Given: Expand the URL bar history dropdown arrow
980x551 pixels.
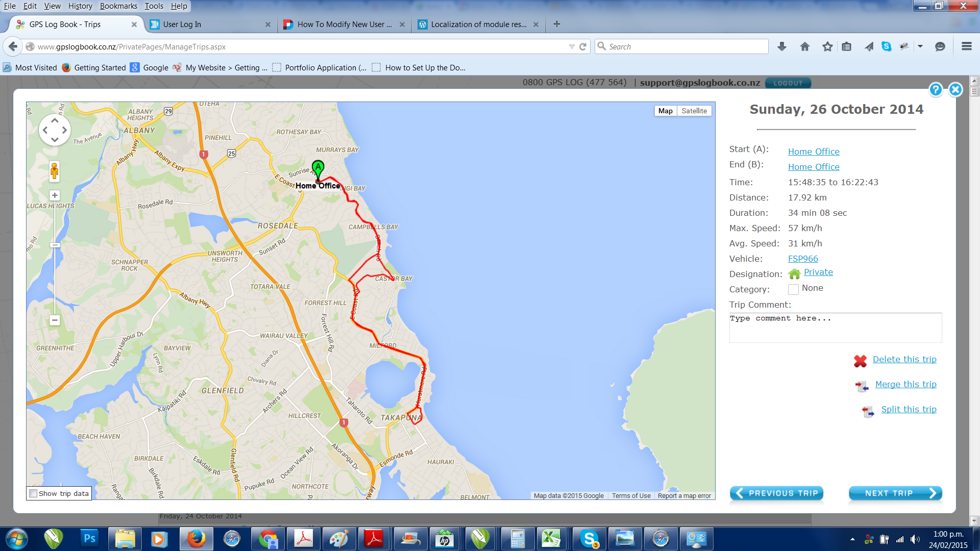Looking at the screenshot, I should coord(572,46).
